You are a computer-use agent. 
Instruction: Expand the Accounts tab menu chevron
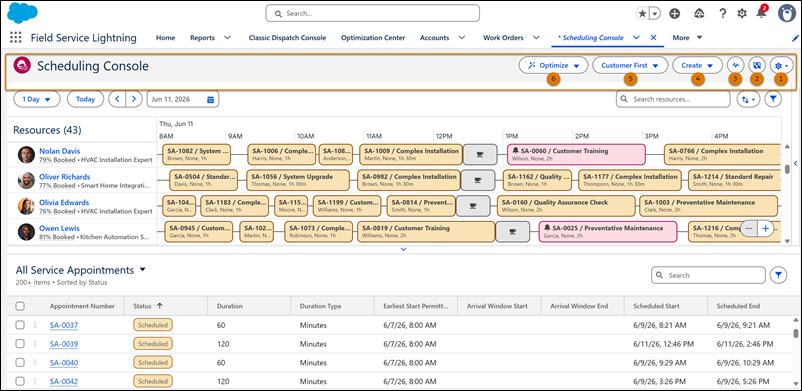461,37
